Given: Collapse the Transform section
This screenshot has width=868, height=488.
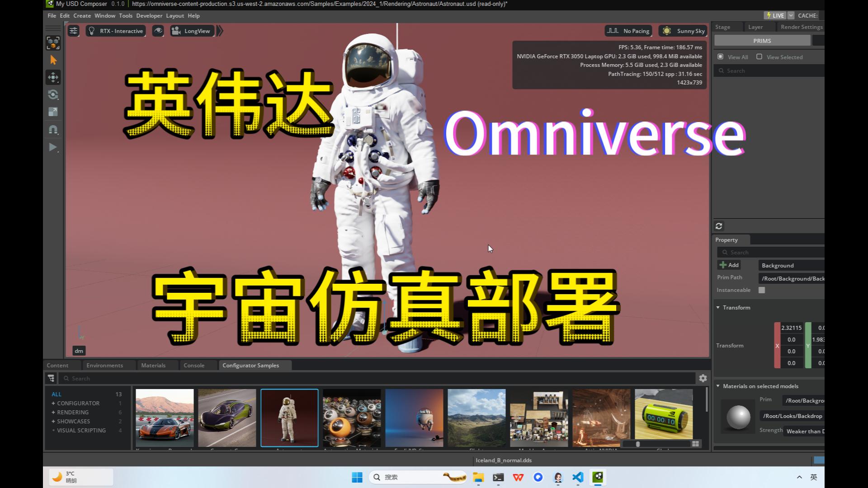Looking at the screenshot, I should (718, 308).
